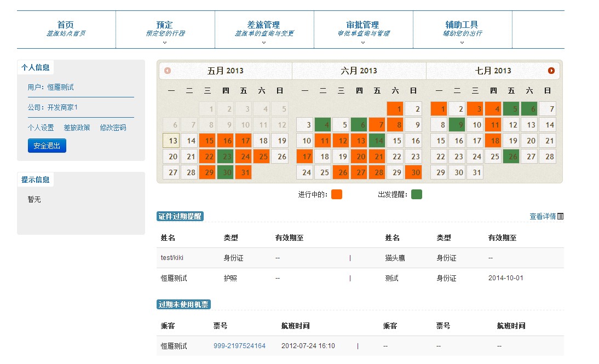Select green June 14 date
The height and width of the screenshot is (364, 599).
pos(377,141)
